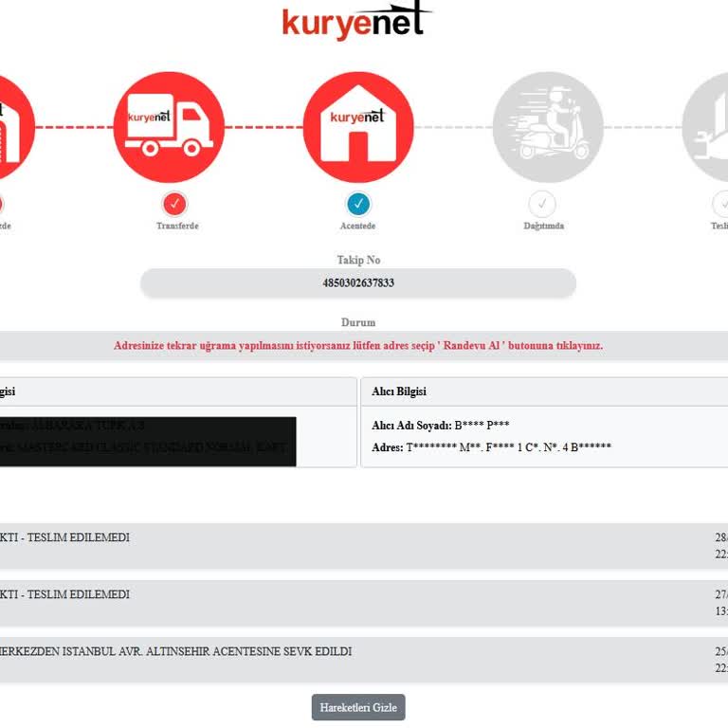Viewport: 728px width, 728px height.
Task: Click the Takip No heading
Action: coord(359,260)
